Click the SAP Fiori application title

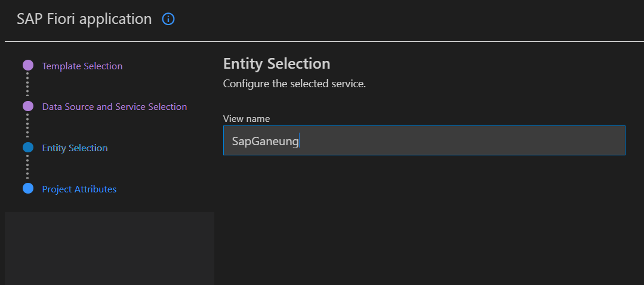click(x=84, y=19)
